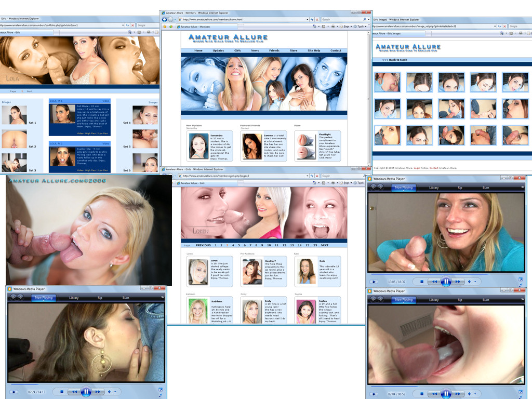The height and width of the screenshot is (399, 532).
Task: Click Next in the player showing 13:05 / 16:39
Action: 458,282
